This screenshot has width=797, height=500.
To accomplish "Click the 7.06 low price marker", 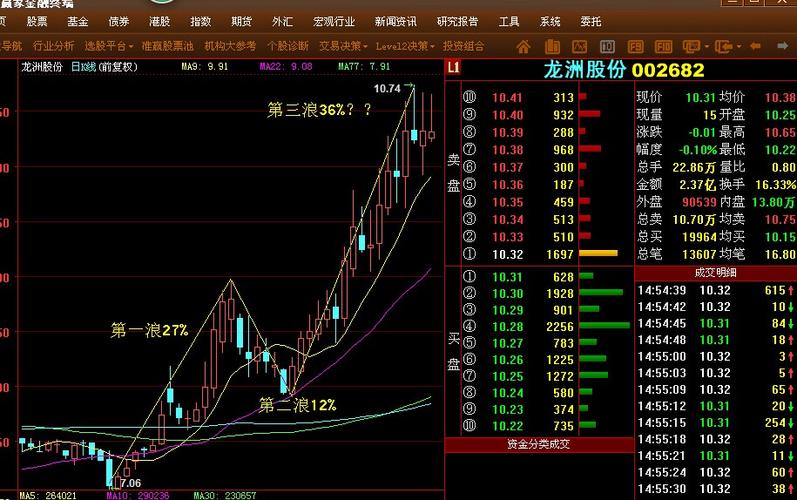I will click(x=131, y=483).
